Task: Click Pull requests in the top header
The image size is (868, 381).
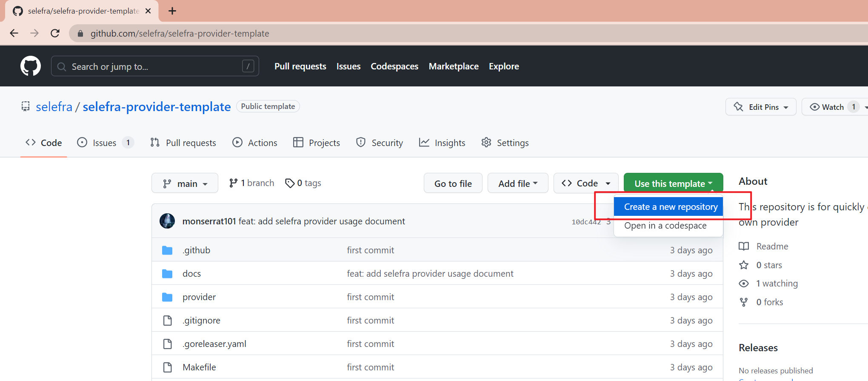Action: pyautogui.click(x=300, y=66)
